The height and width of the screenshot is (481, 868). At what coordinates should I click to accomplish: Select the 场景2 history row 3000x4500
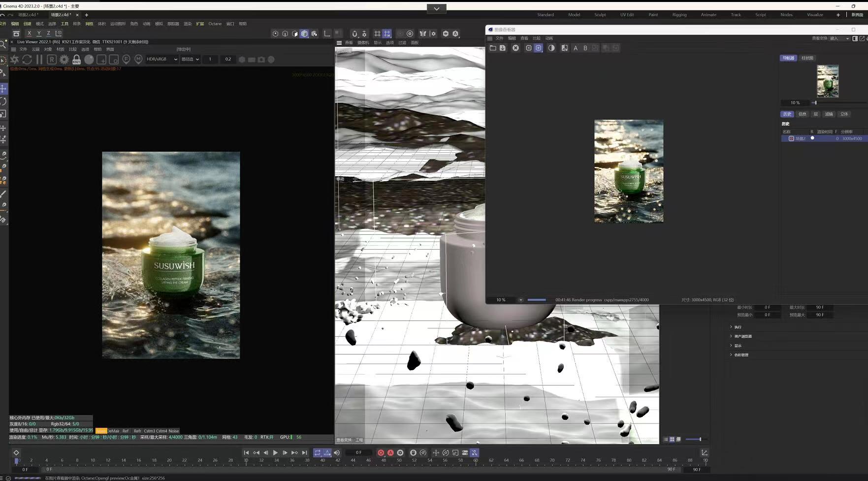pyautogui.click(x=824, y=138)
